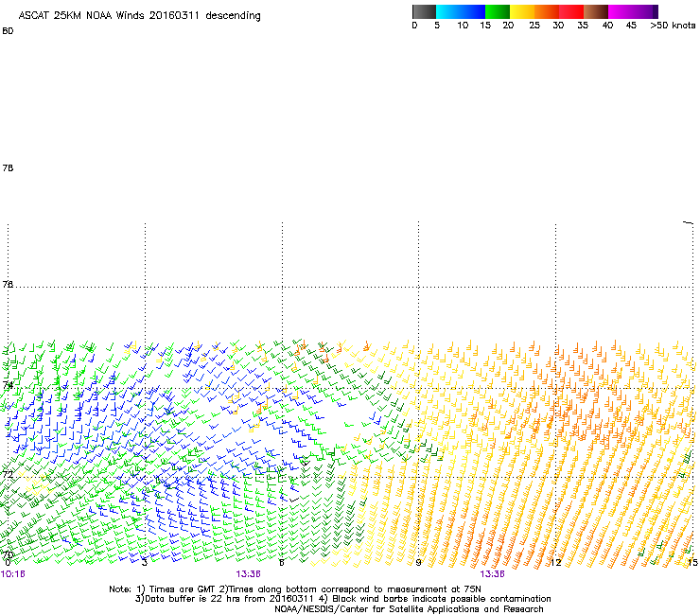Click the yellow 20-25 knots color segment
Screen dimensions: 700x615
522,11
